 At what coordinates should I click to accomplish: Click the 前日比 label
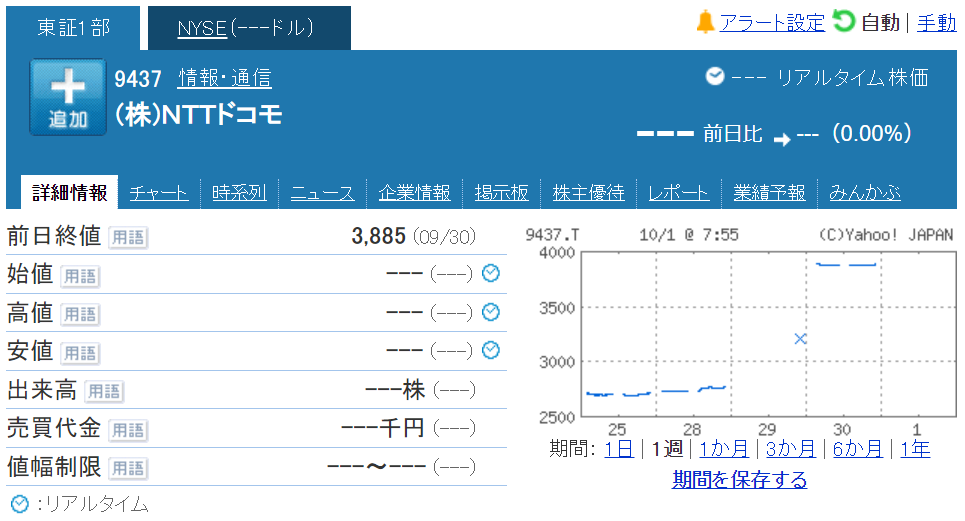tap(732, 133)
